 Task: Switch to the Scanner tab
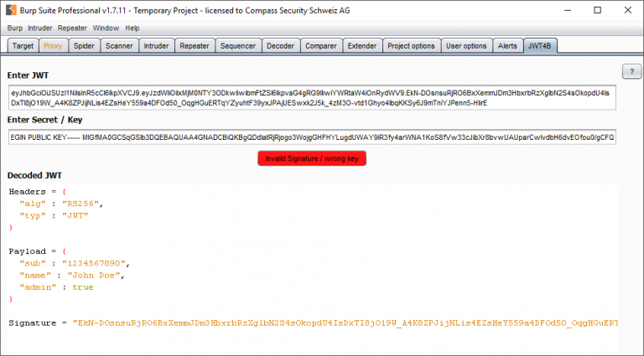[x=119, y=46]
